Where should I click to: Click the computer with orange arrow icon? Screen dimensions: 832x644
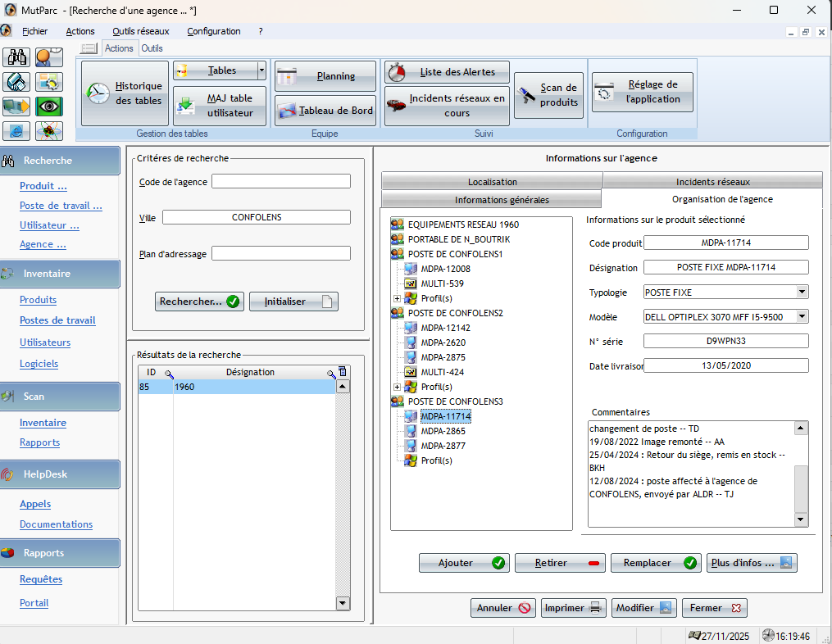[17, 107]
